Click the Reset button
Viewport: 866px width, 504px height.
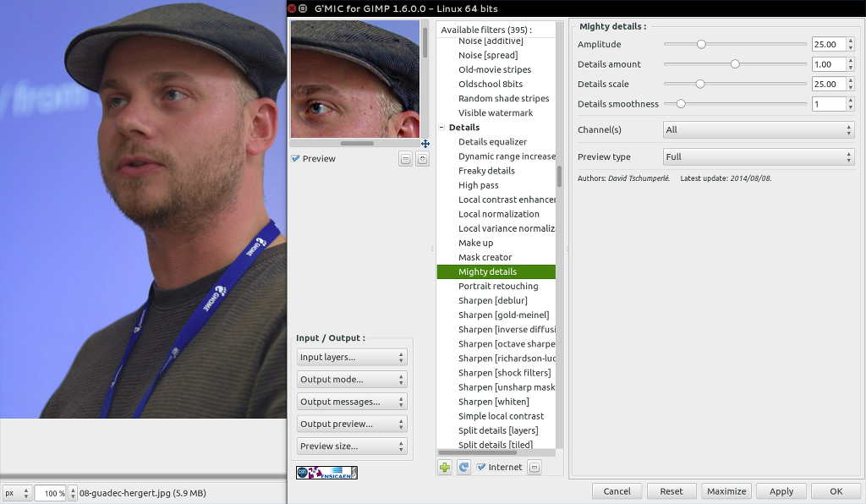point(671,491)
